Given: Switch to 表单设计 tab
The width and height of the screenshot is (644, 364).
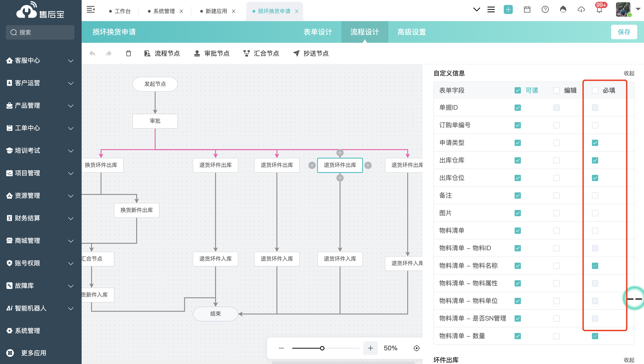Looking at the screenshot, I should 318,32.
